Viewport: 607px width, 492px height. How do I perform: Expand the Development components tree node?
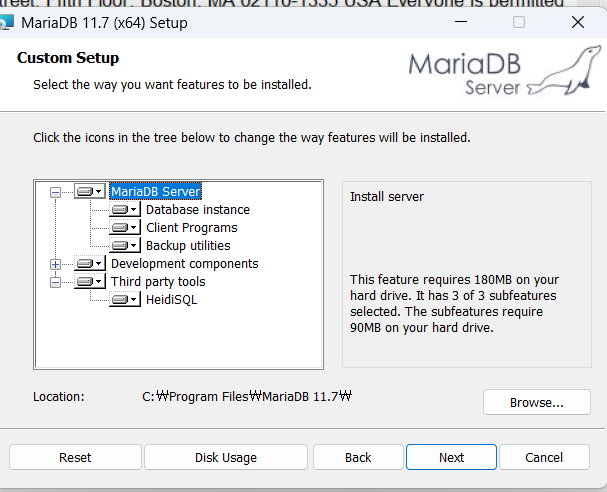[x=55, y=264]
